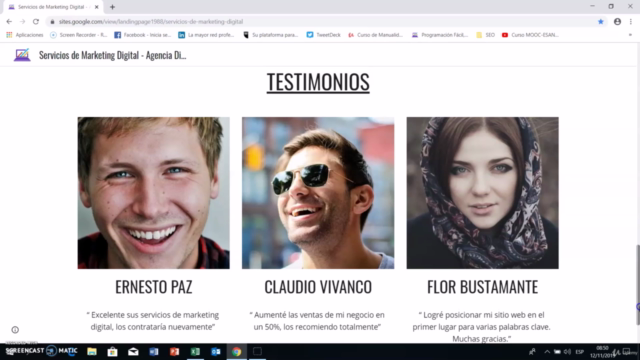Click the 'Aumenté las ventas' testimonial text
The image size is (640, 360).
pos(317,321)
